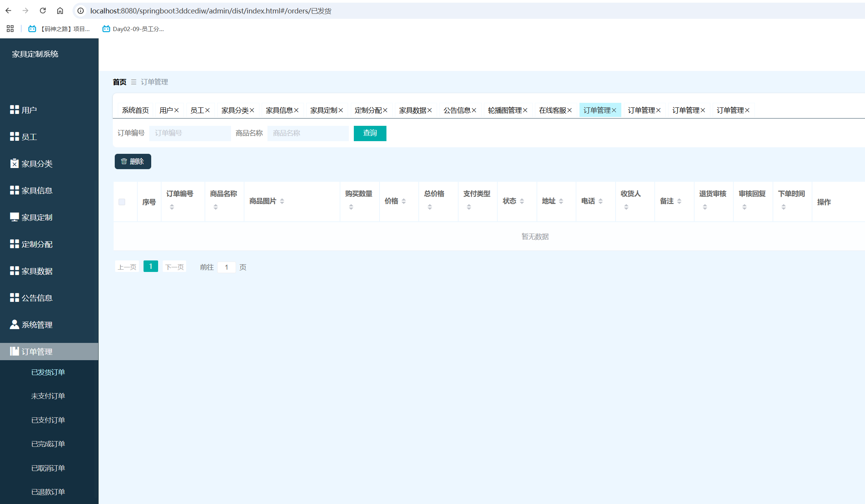The width and height of the screenshot is (865, 504).
Task: Reload the page with browser refresh icon
Action: coord(43,11)
